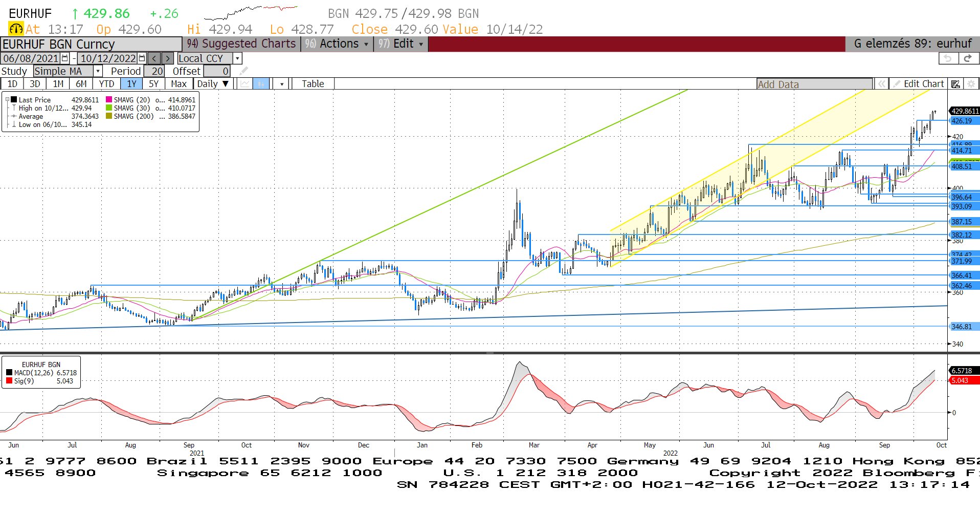Click the 346.81 level axis label
This screenshot has width=980, height=513.
coord(964,327)
